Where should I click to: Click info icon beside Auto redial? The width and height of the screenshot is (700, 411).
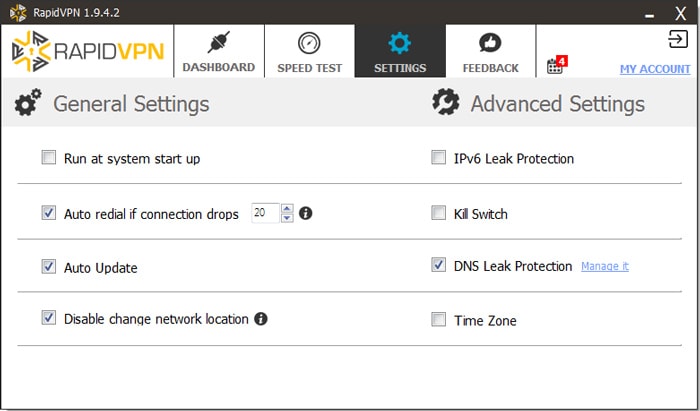point(305,213)
